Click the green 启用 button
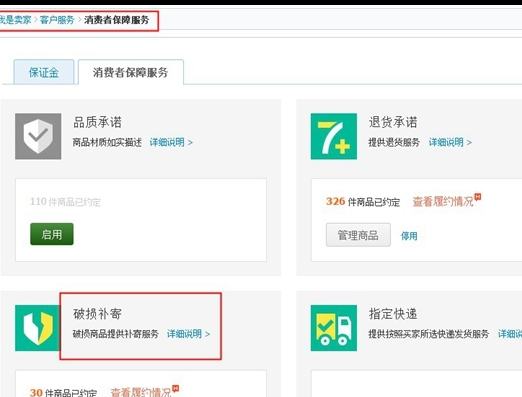The width and height of the screenshot is (522, 397). click(x=52, y=234)
